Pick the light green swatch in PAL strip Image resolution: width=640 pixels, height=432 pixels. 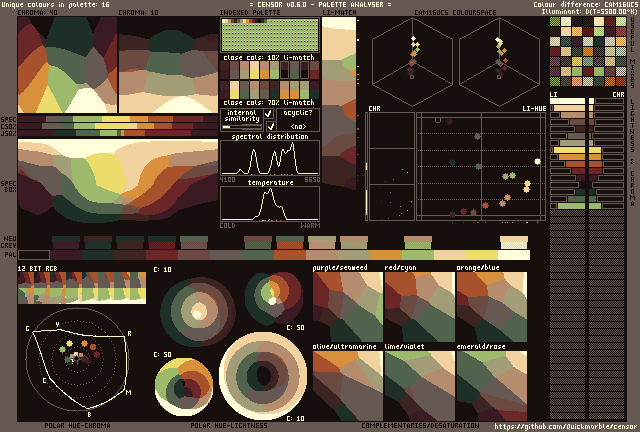pos(418,255)
